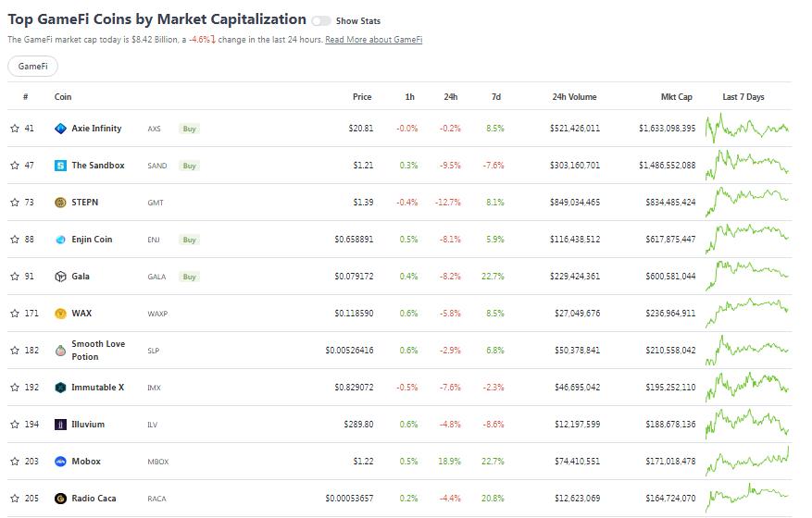The height and width of the screenshot is (518, 812).
Task: Sort table by Mkt Cap column
Action: [x=676, y=97]
